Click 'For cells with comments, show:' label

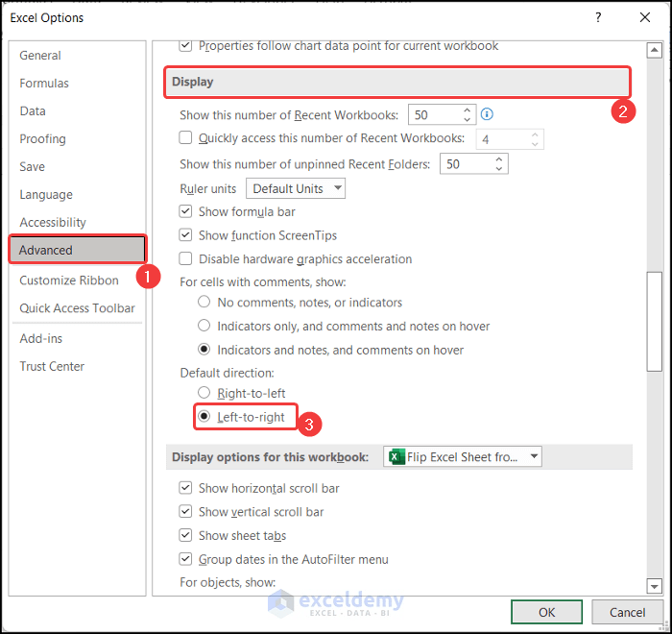(263, 281)
